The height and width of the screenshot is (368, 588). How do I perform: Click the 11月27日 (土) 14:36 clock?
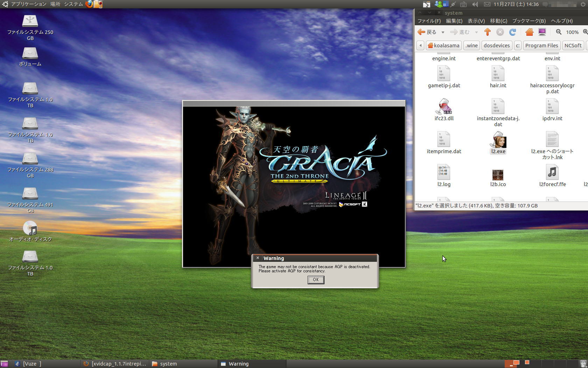(516, 4)
